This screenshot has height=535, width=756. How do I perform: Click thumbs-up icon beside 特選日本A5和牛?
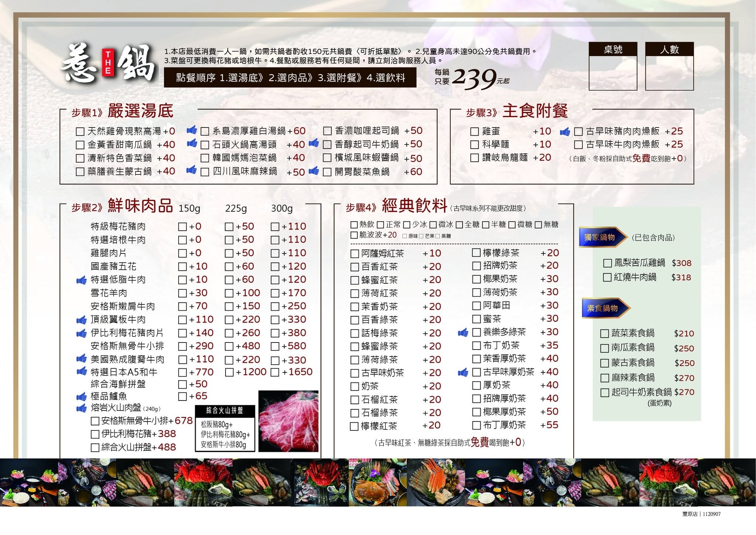click(x=81, y=371)
